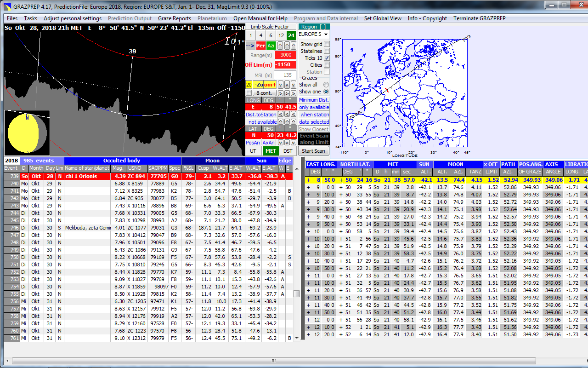Select limb scale factor 12
Viewport: 588px width, 368px height.
click(281, 35)
